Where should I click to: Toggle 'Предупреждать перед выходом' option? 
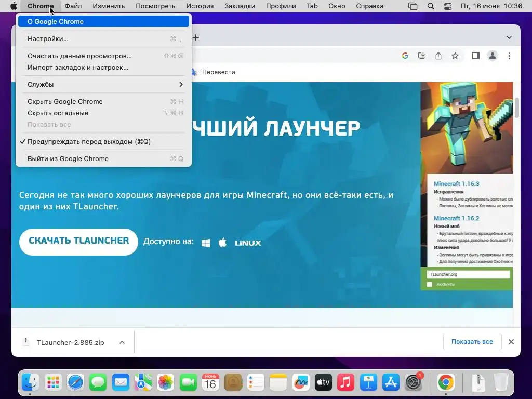[103, 142]
